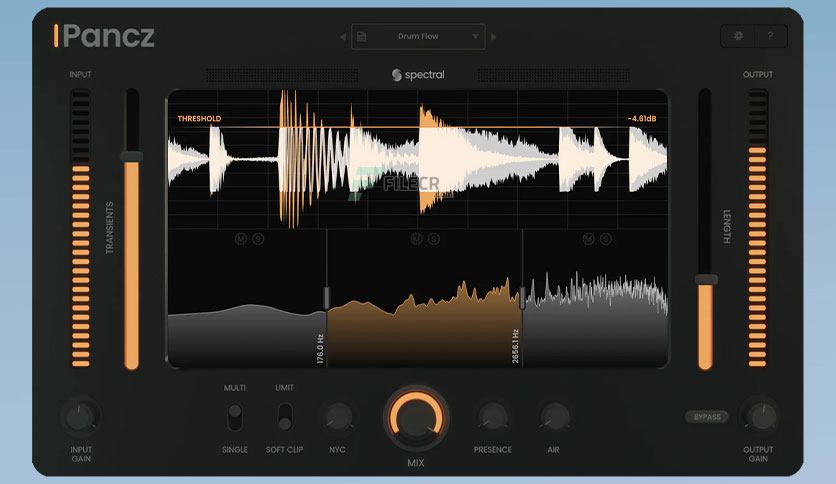Image resolution: width=836 pixels, height=484 pixels.
Task: Go to the next preset arrow
Action: coord(494,37)
